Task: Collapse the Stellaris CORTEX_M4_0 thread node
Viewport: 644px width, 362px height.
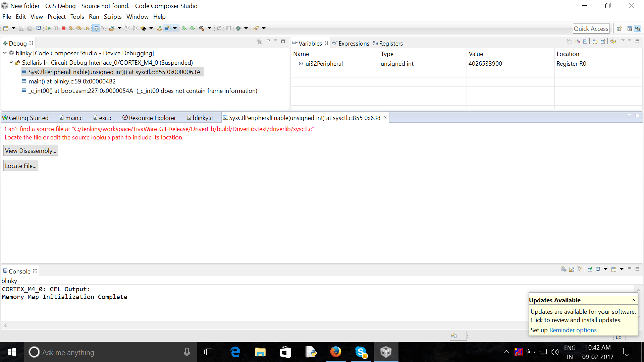Action: 11,63
